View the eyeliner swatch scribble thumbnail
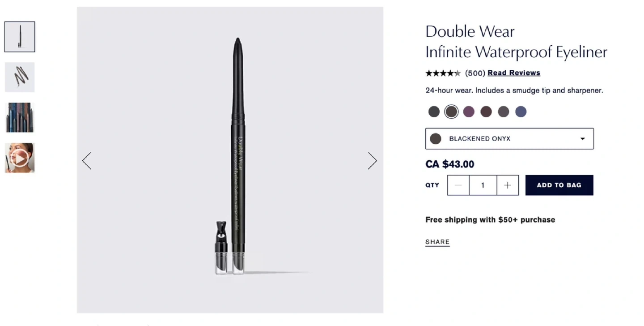This screenshot has height=326, width=644. 20,77
